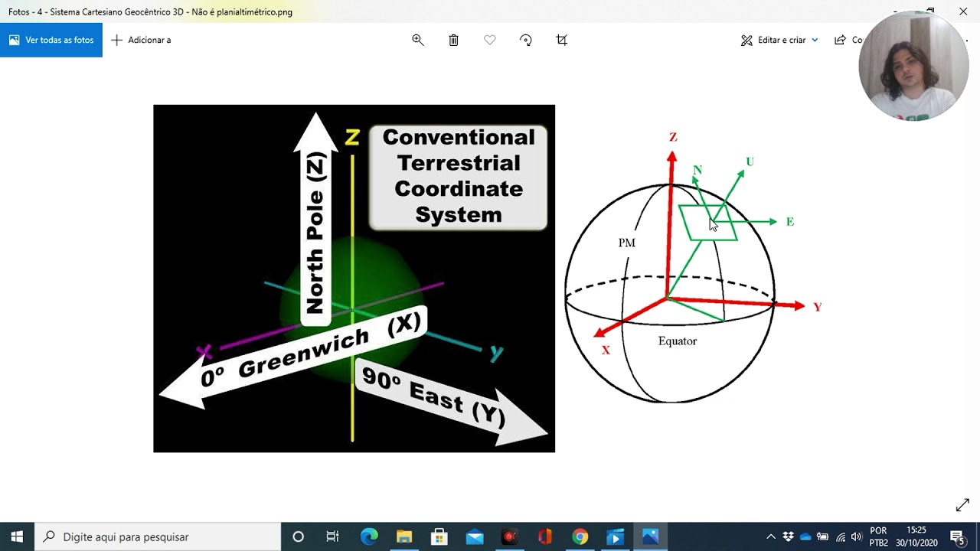Screen dimensions: 980x551
Task: Click the webcam overlay circle
Action: click(x=913, y=67)
